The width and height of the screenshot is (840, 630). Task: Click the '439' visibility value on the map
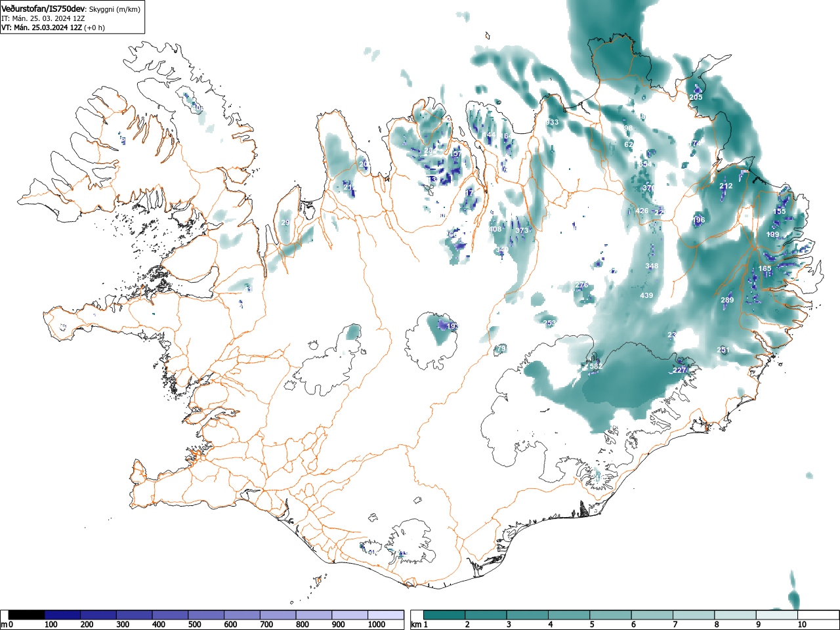[x=646, y=296]
